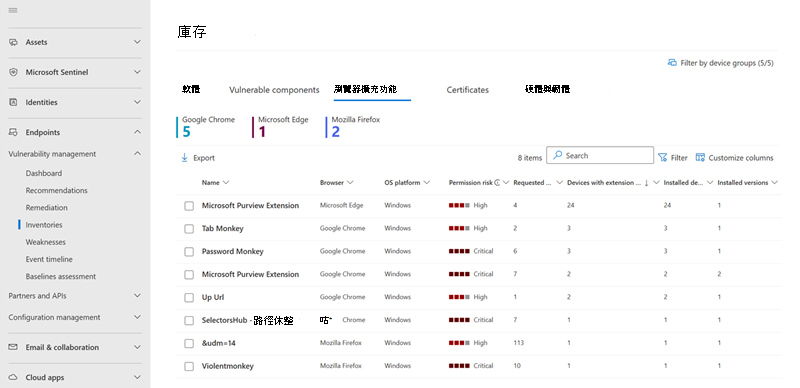Click the sort arrow on Devices with extension
The height and width of the screenshot is (388, 800).
click(646, 183)
